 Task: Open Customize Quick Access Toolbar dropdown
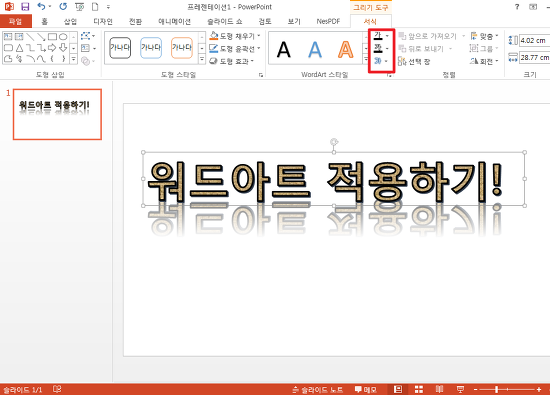(108, 7)
